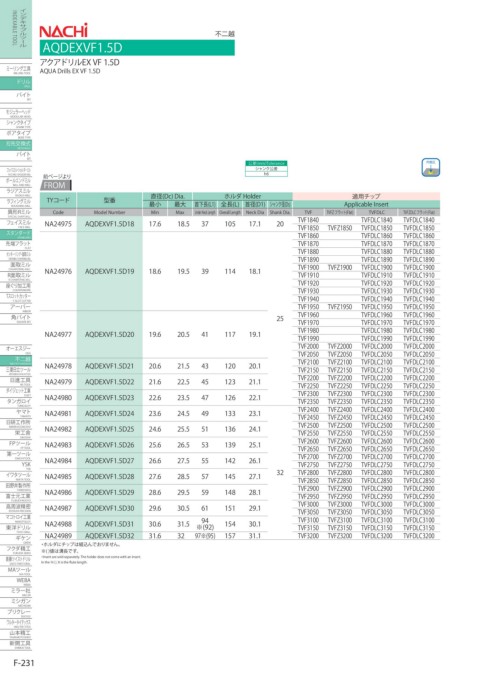480x677 pixels.
Task: Open the ギケン index tab
Action: tap(16, 539)
